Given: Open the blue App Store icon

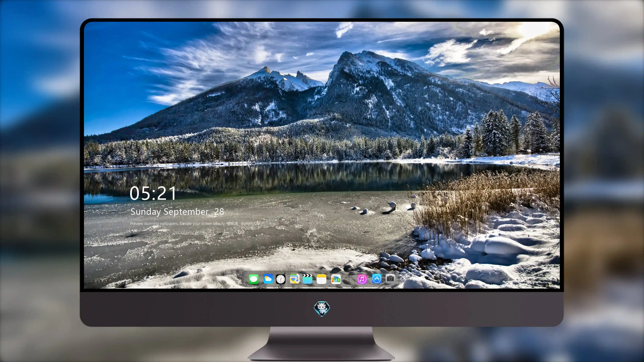Looking at the screenshot, I should [377, 279].
